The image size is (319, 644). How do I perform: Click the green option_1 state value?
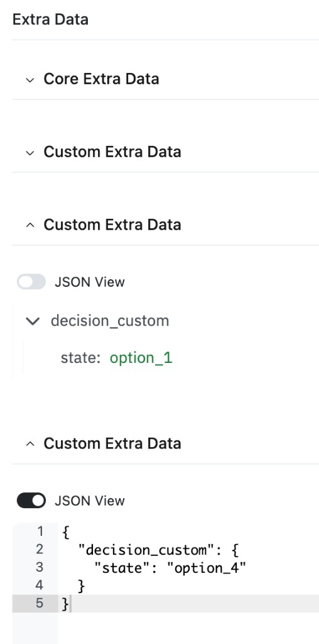[x=141, y=358]
